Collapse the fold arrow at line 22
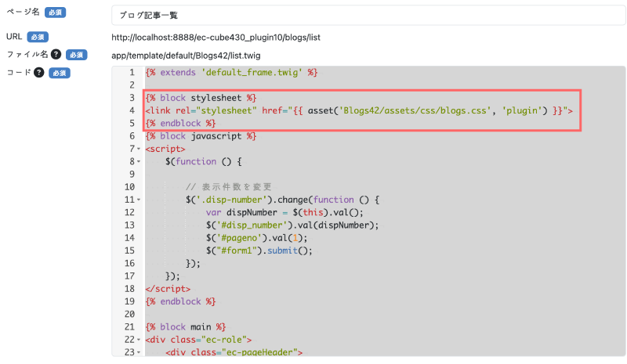This screenshot has width=627, height=364. pyautogui.click(x=139, y=340)
